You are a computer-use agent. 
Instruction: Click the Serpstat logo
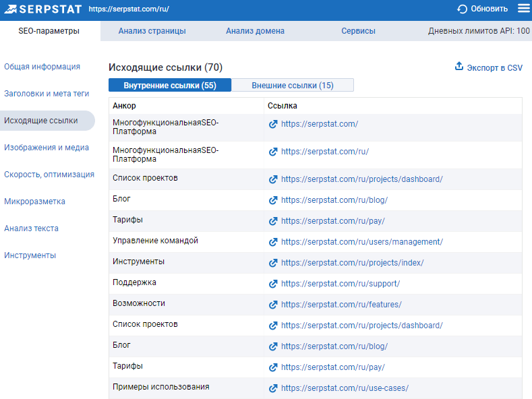[x=42, y=9]
